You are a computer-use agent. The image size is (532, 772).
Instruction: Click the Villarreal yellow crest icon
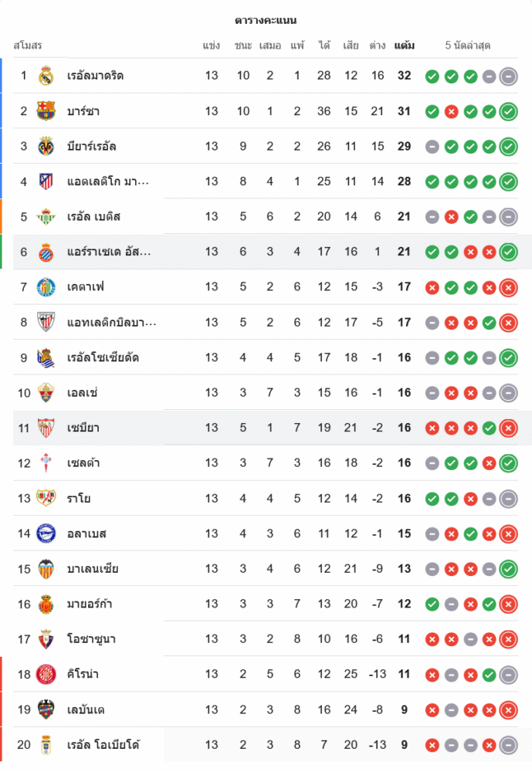pyautogui.click(x=46, y=146)
